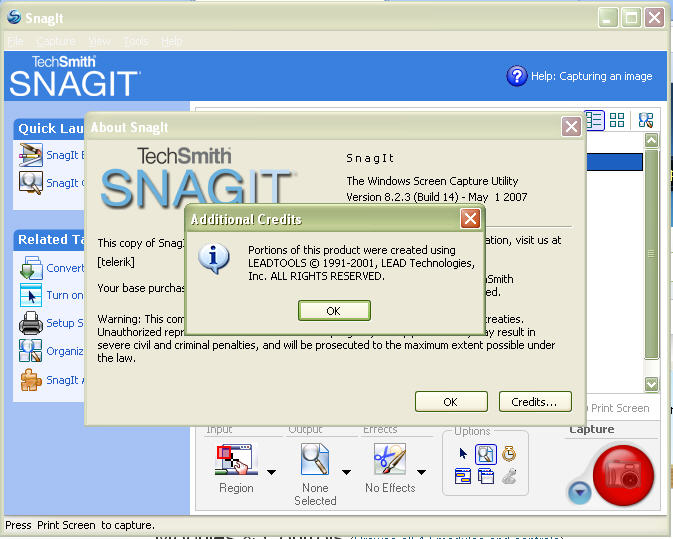Viewport: 673px width, 539px height.
Task: Open the View menu
Action: pyautogui.click(x=100, y=42)
